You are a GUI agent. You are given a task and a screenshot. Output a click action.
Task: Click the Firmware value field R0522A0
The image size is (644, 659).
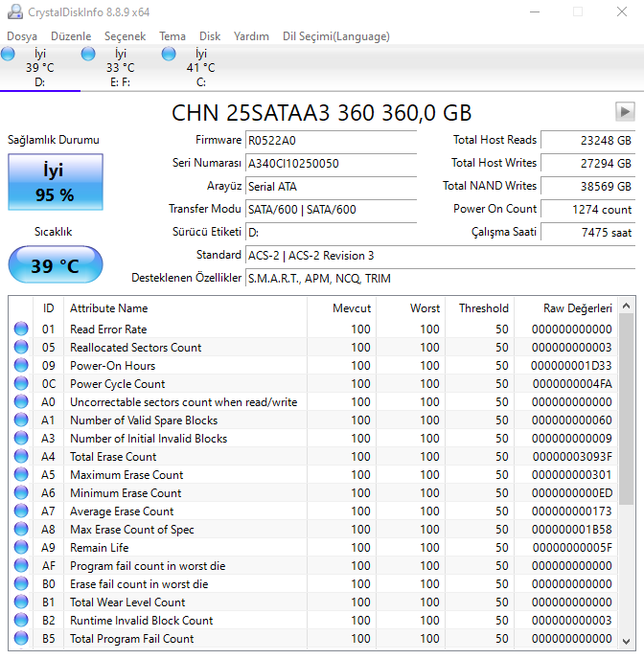click(x=330, y=140)
